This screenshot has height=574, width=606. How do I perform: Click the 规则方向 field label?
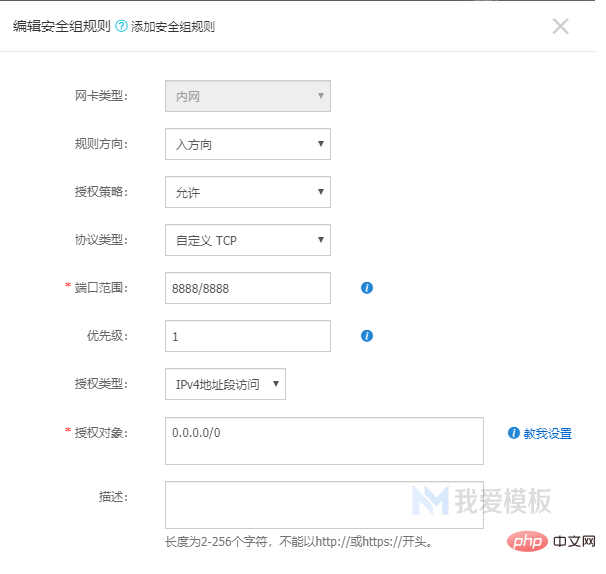(x=101, y=144)
